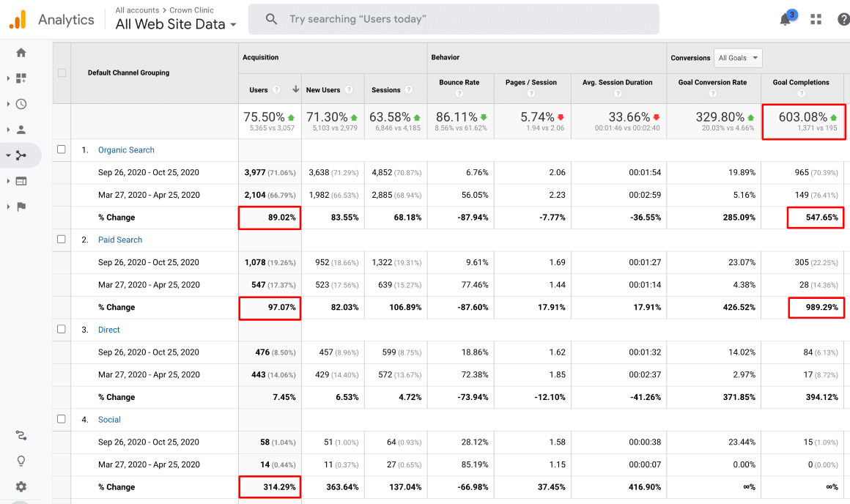Click the notifications bell icon
Screen dimensions: 850x504
tap(786, 20)
